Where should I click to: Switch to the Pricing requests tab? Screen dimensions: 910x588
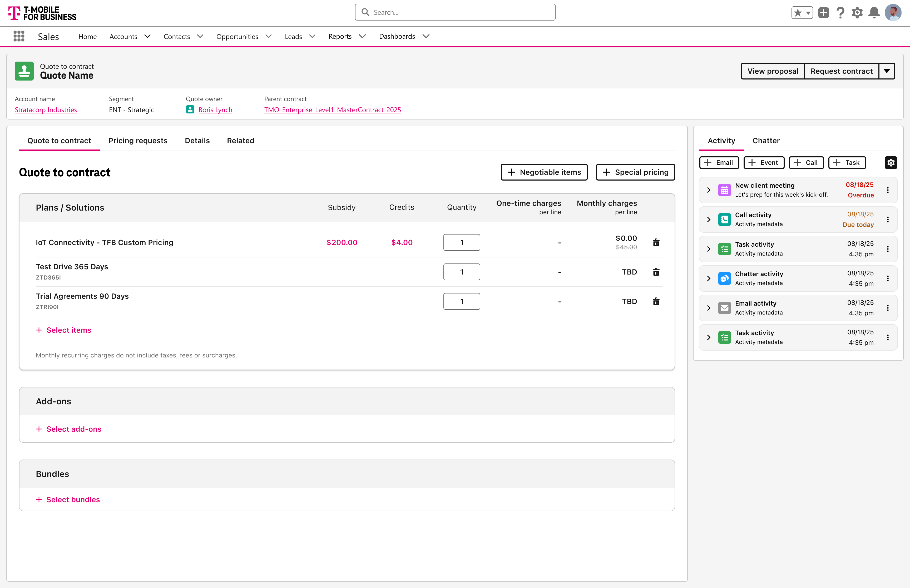[x=138, y=141]
